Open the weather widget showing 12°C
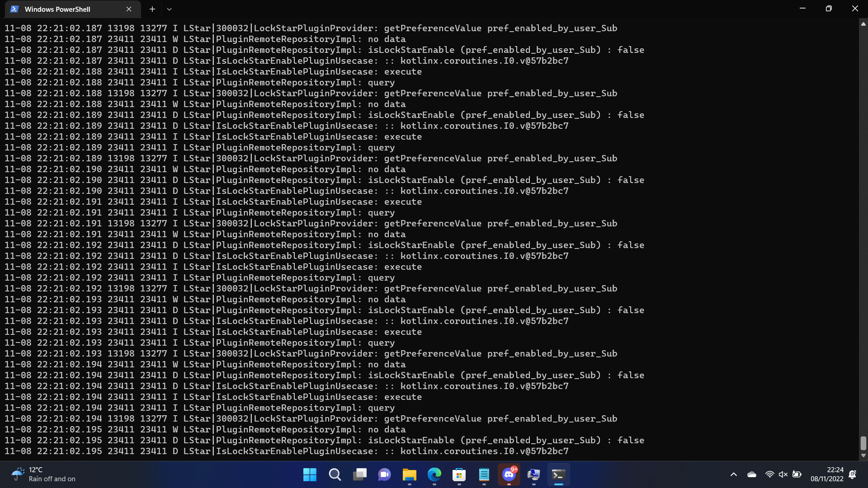 click(43, 474)
